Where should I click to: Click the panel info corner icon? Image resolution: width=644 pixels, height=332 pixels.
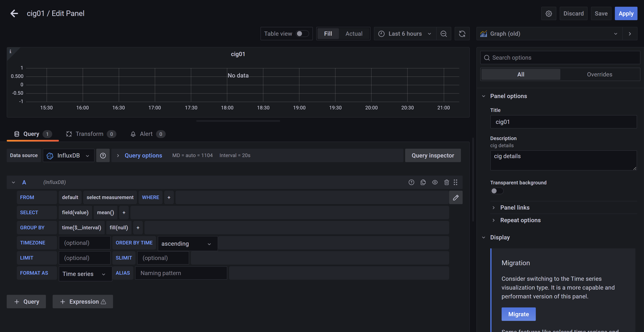pos(10,51)
